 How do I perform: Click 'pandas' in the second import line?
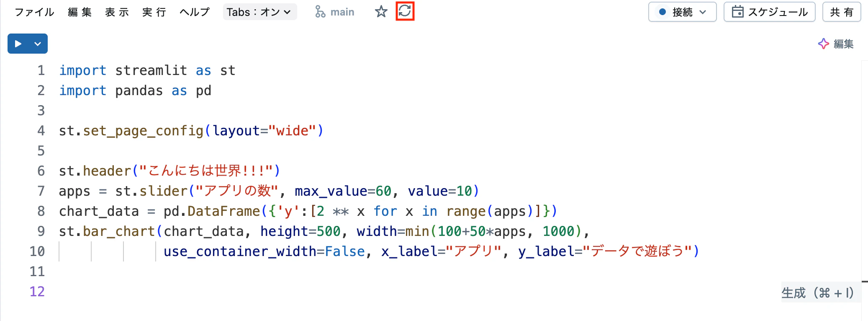139,91
